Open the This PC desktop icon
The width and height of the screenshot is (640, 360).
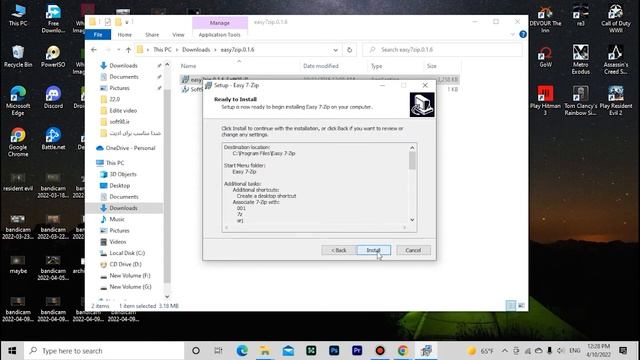[x=18, y=16]
